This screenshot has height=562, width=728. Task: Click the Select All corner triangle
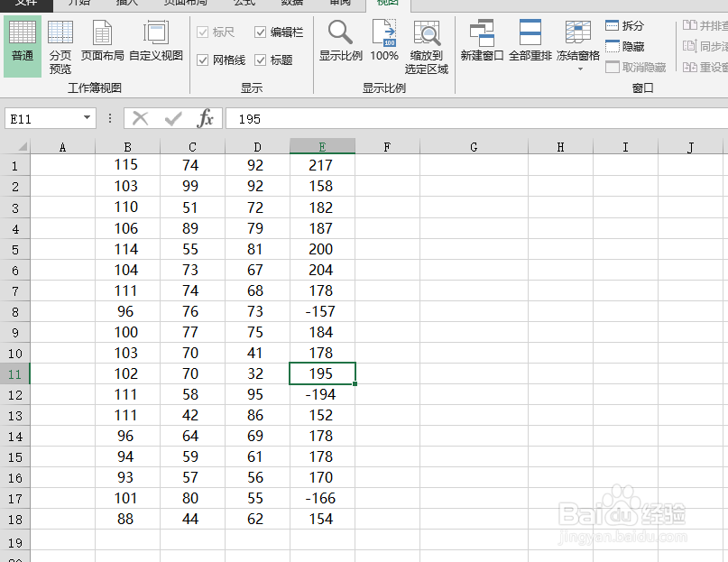tap(23, 147)
